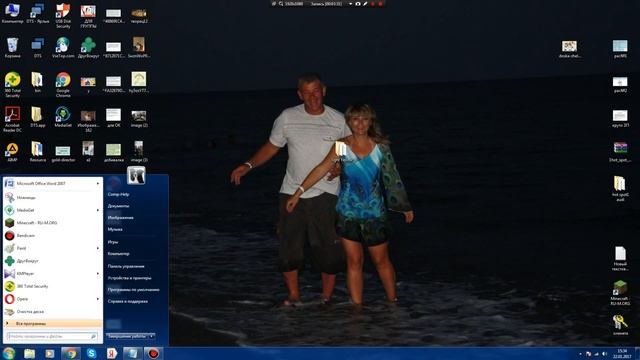Open the Компьютер desktop icon
640x360 pixels.
(12, 13)
